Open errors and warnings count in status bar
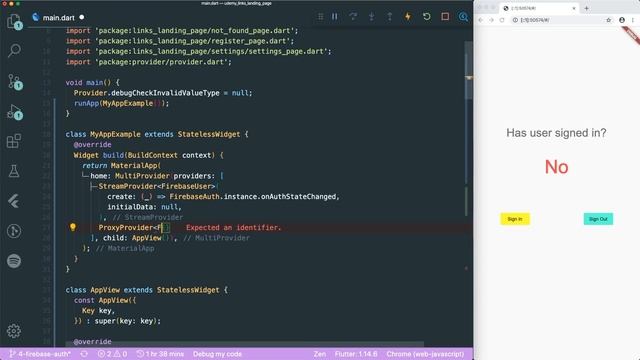 click(x=112, y=354)
